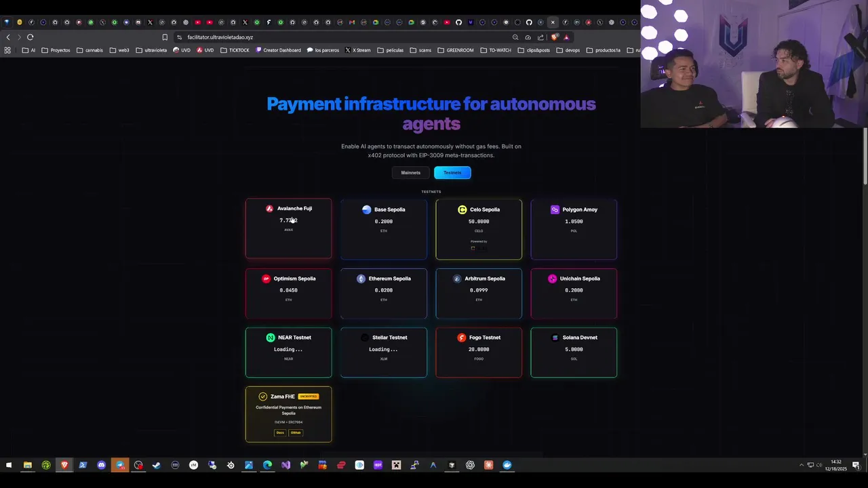
Task: Open the Proyectos bookmarks folder
Action: click(x=56, y=50)
